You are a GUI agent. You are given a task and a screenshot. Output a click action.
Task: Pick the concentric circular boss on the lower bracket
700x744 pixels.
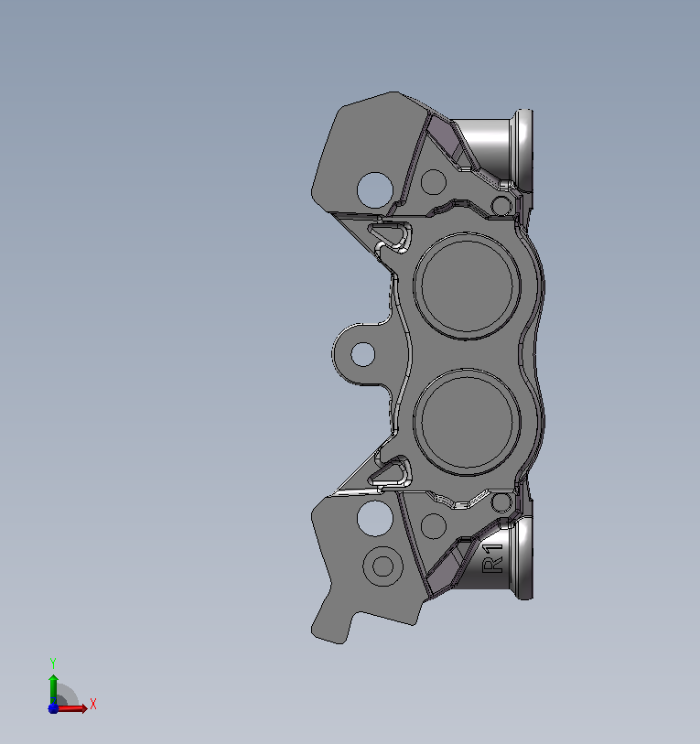point(383,566)
